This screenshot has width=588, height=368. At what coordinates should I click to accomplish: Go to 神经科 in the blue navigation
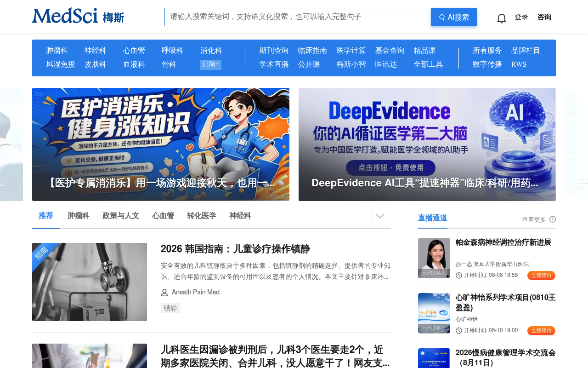tap(96, 51)
